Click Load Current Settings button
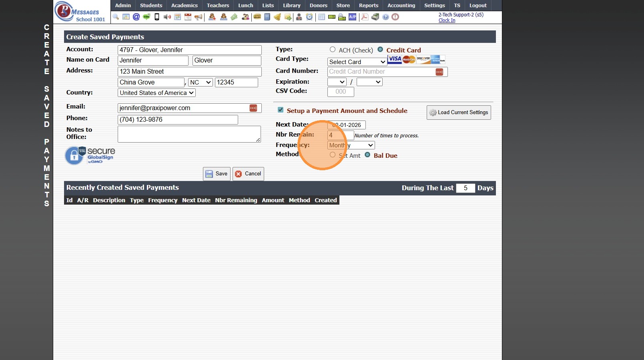 point(459,113)
